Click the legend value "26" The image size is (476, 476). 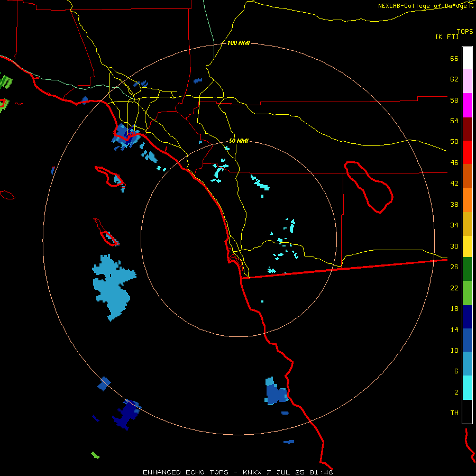tap(454, 267)
